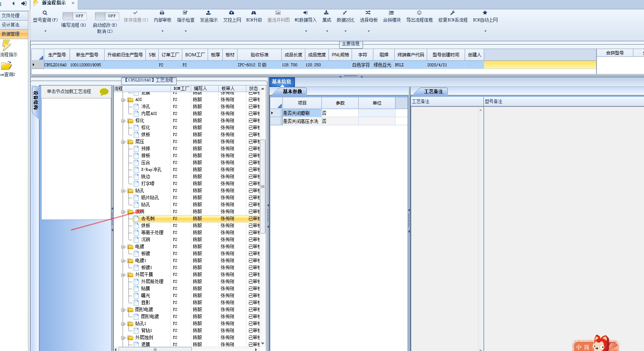This screenshot has height=351, width=644.
Task: Open dropdown arrow under 内部审核
Action: 162,31
